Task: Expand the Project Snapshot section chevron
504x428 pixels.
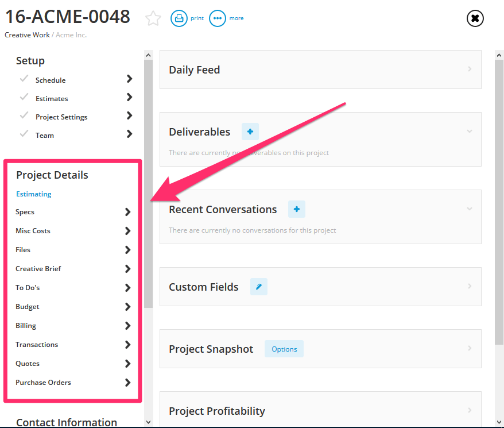Action: coord(469,349)
